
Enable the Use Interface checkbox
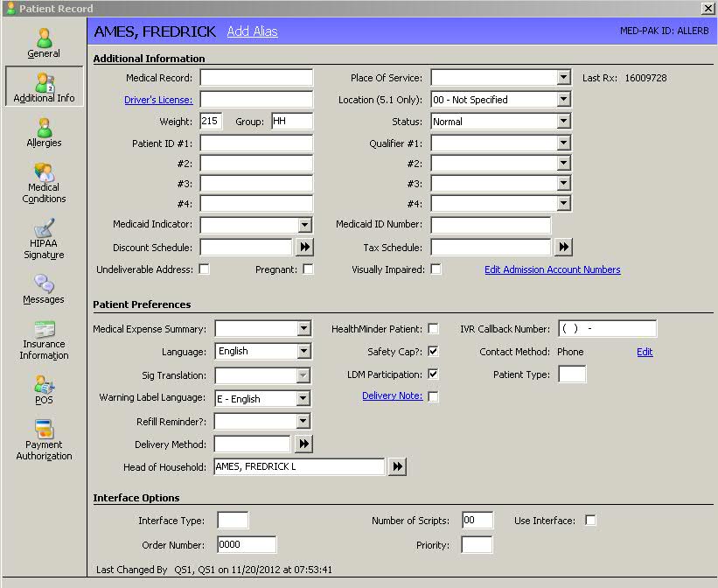pos(590,520)
